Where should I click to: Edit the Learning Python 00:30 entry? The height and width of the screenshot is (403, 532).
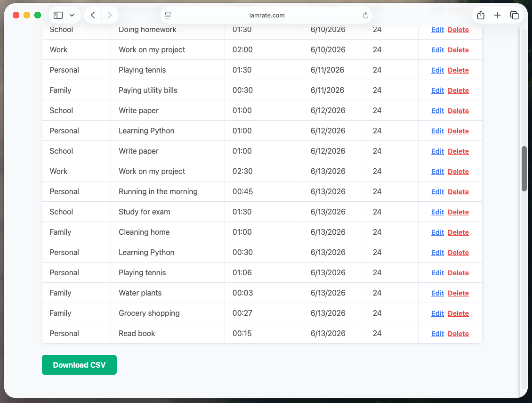click(x=437, y=253)
